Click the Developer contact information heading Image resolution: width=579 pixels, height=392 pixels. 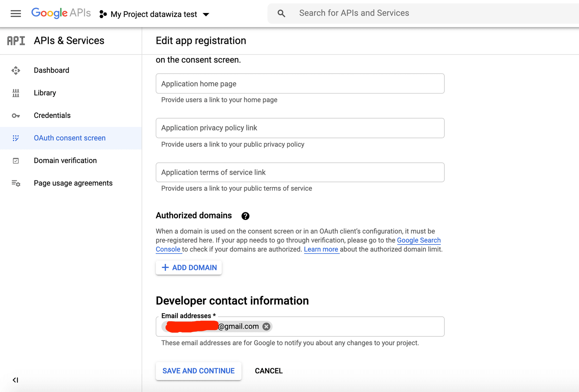pos(232,301)
